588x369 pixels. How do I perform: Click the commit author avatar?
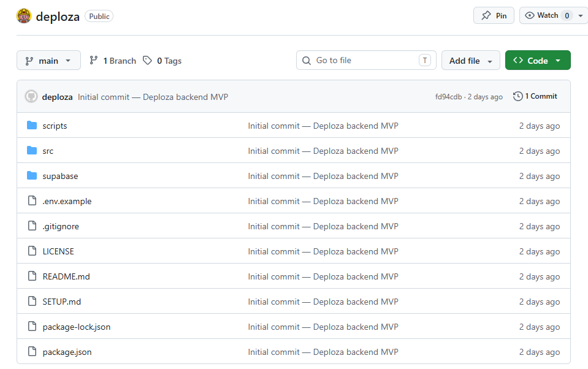31,96
